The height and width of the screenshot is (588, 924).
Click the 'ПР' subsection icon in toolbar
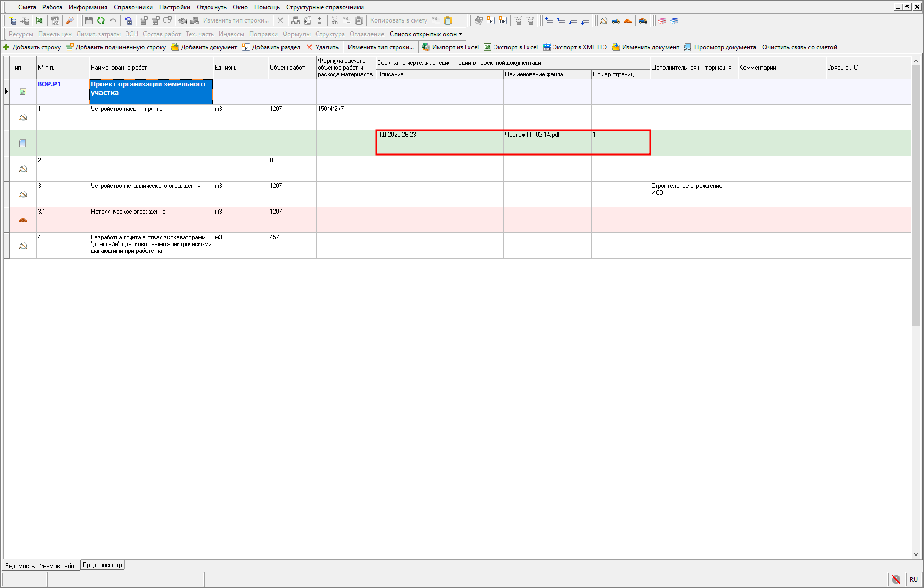(503, 20)
